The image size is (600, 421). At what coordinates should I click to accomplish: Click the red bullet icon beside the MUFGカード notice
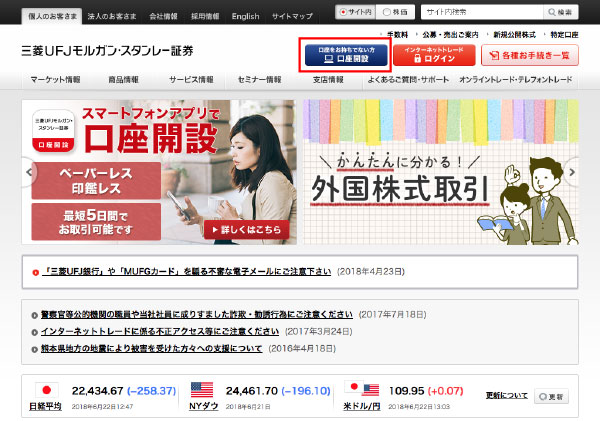(x=36, y=273)
